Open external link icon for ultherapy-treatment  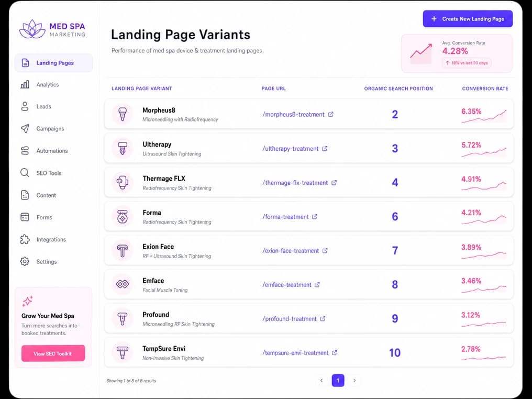[x=325, y=148]
